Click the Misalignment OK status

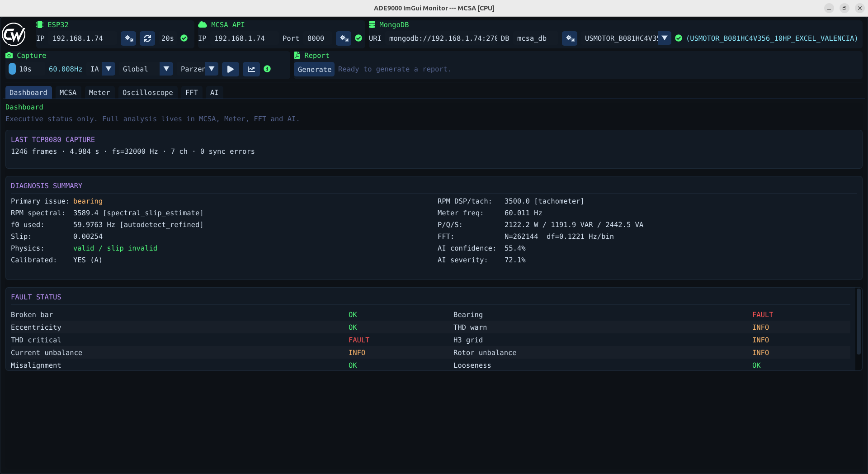[x=353, y=365]
